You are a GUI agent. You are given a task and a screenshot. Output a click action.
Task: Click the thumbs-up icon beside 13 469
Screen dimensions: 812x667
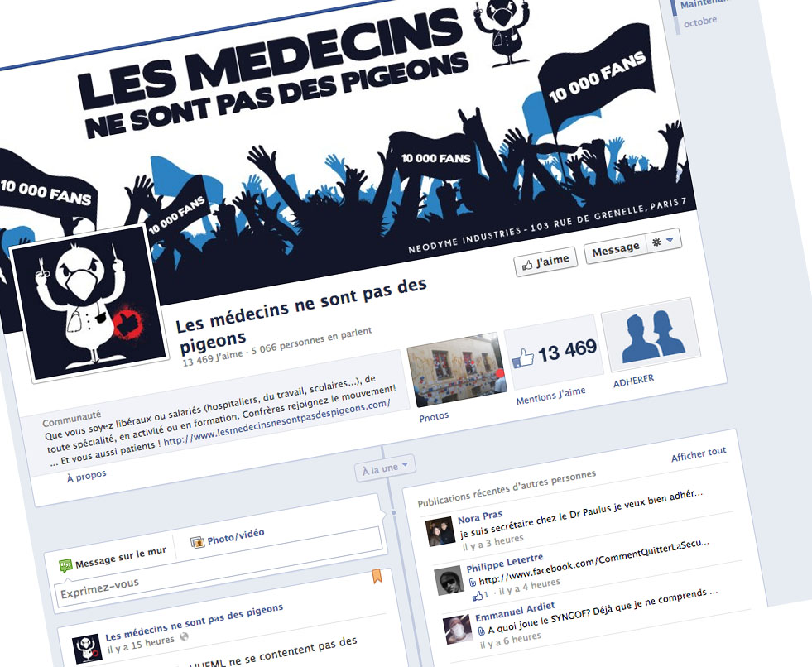click(x=523, y=358)
